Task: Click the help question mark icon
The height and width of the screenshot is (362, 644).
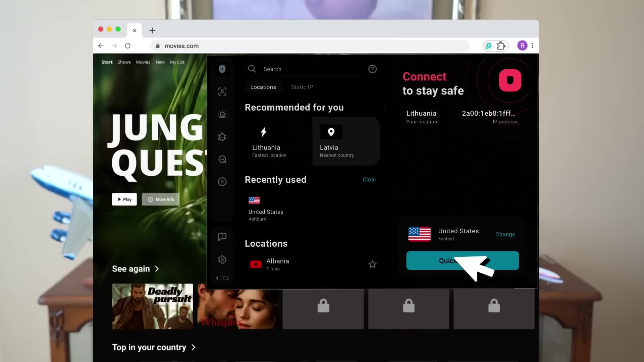Action: (372, 69)
